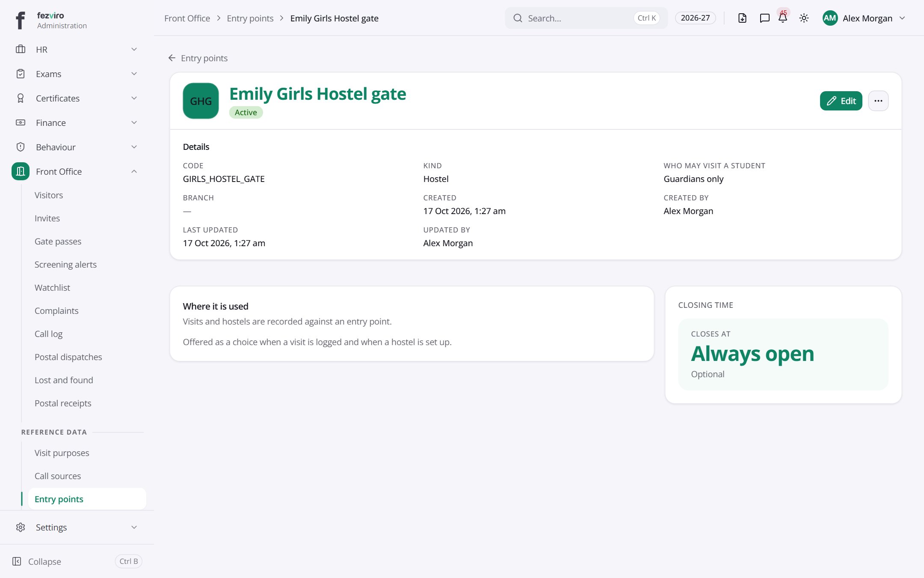
Task: Open the three-dot more actions menu
Action: (878, 101)
